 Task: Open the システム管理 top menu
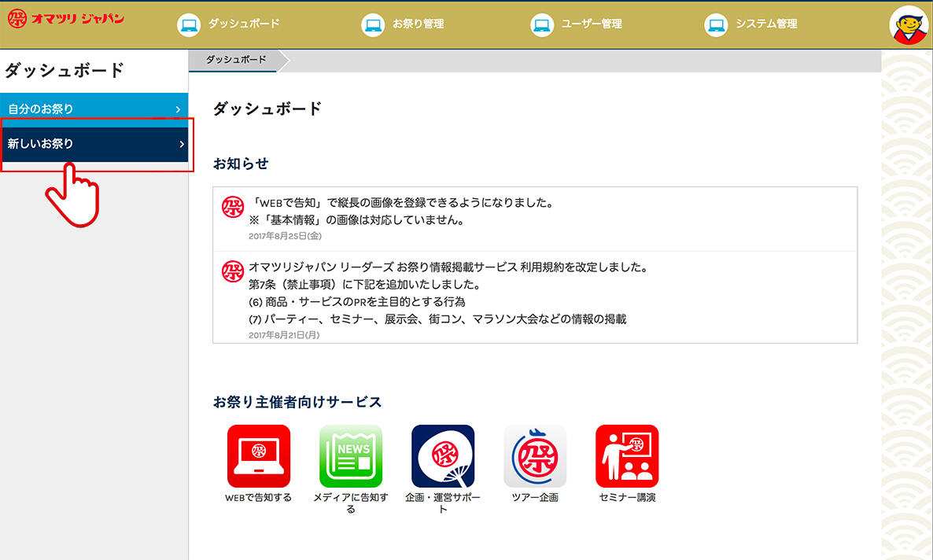pos(766,24)
